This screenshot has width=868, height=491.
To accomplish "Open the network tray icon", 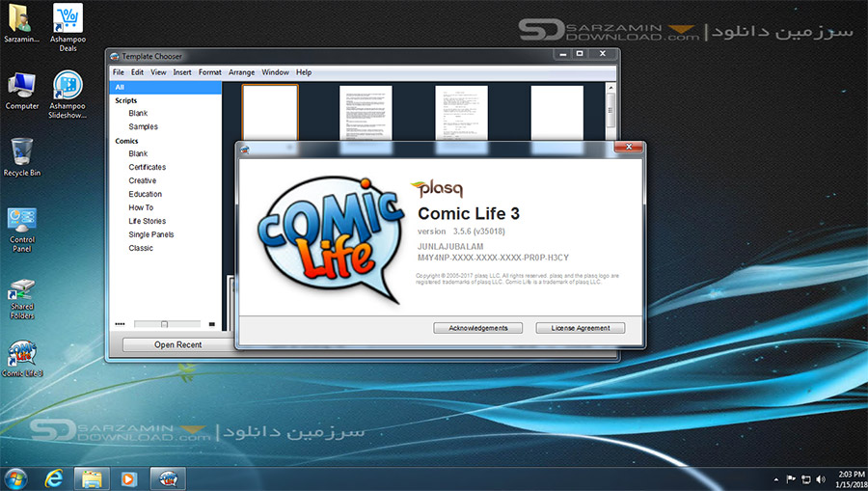I will (805, 479).
